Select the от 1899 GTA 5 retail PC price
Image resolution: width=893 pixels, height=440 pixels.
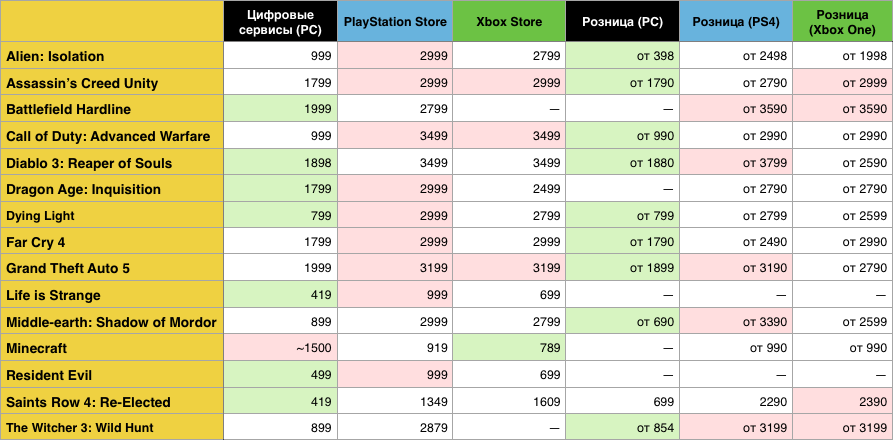[x=622, y=269]
